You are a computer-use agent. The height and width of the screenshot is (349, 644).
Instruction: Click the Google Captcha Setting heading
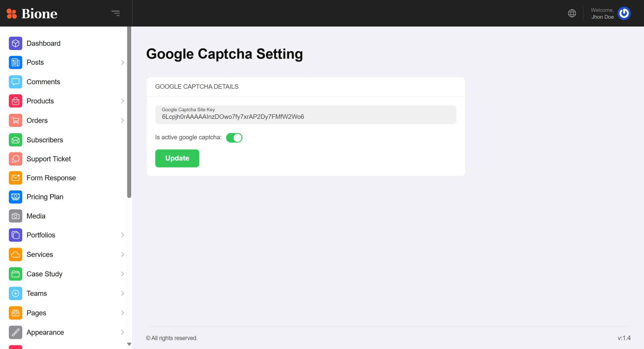tap(224, 54)
